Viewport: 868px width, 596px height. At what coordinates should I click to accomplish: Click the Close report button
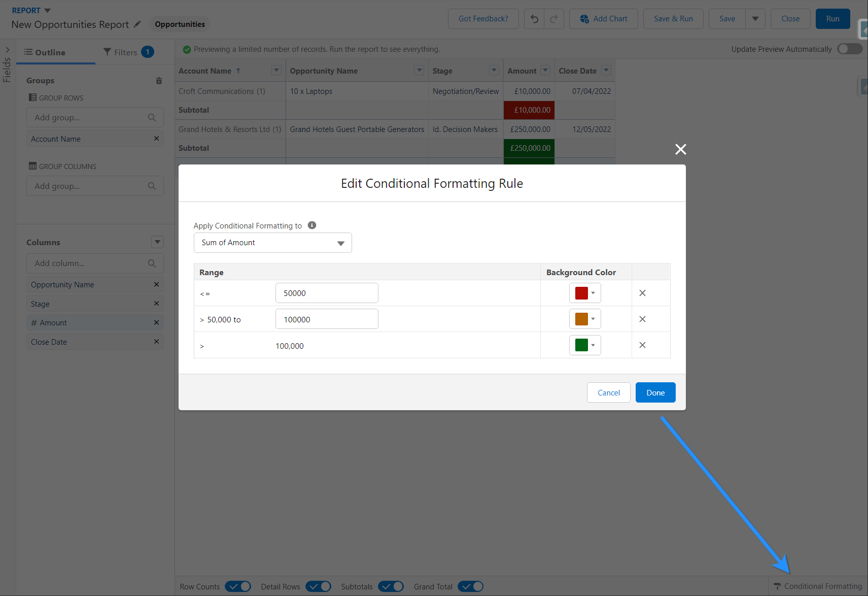790,19
